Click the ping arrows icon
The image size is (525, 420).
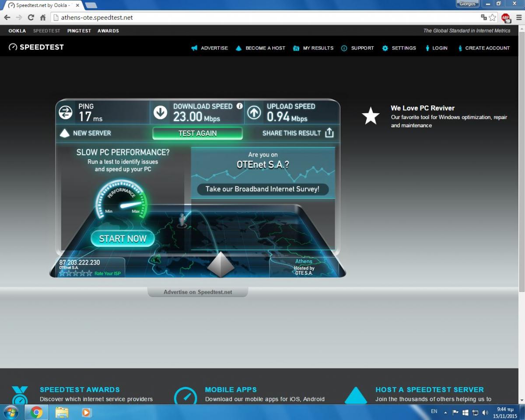(x=66, y=113)
